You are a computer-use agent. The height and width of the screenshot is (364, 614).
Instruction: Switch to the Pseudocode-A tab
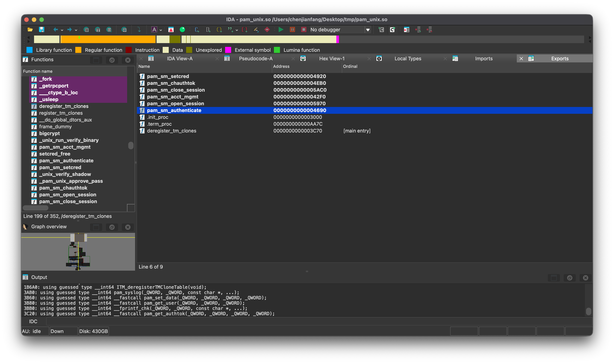click(x=256, y=59)
